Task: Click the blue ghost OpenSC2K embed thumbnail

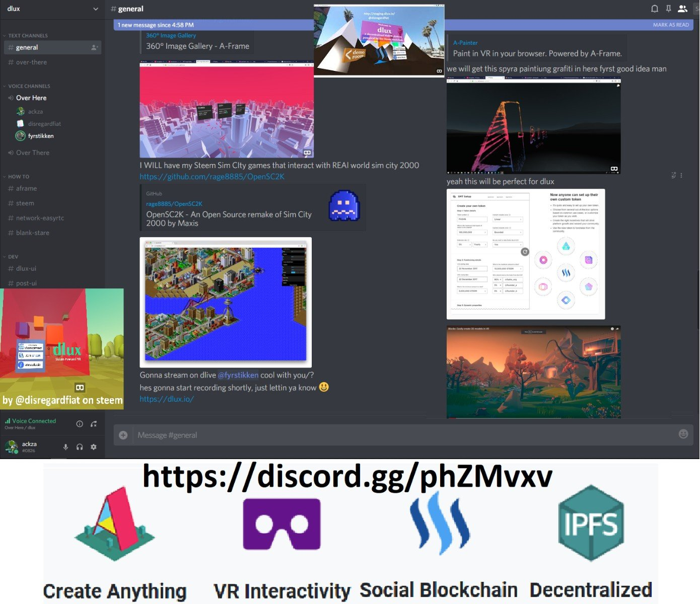Action: (x=343, y=205)
